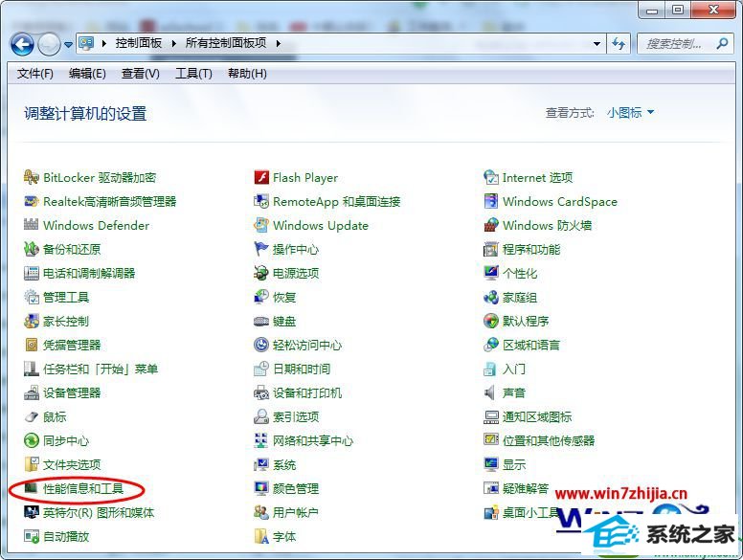
Task: Open the 日期和时间 link
Action: tap(302, 370)
